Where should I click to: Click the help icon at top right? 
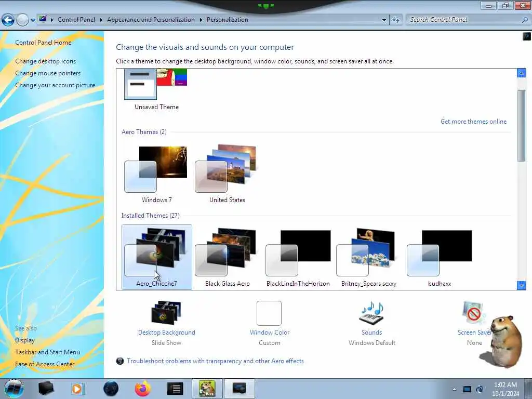[527, 36]
